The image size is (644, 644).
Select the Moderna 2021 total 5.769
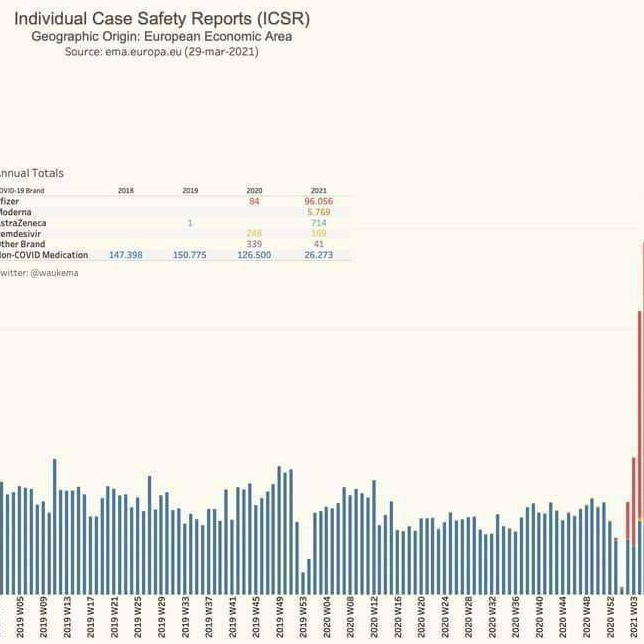pyautogui.click(x=318, y=212)
